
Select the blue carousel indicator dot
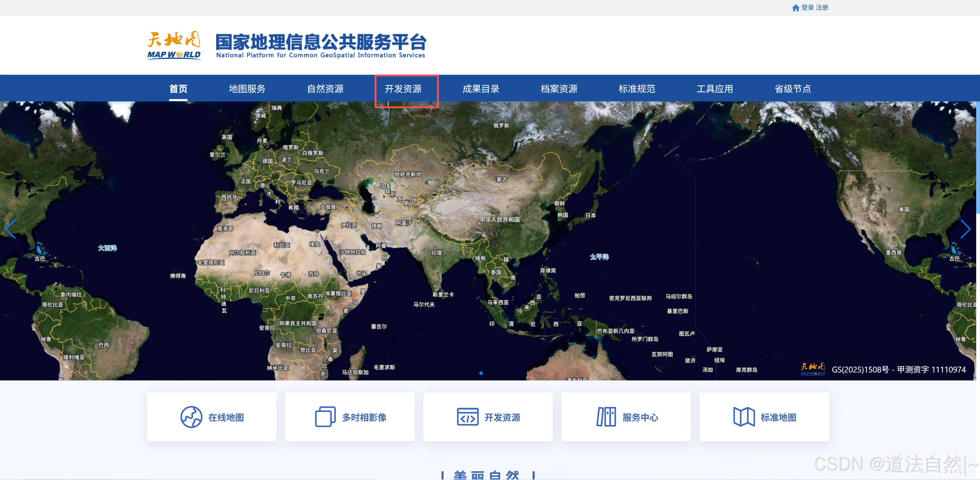point(481,373)
